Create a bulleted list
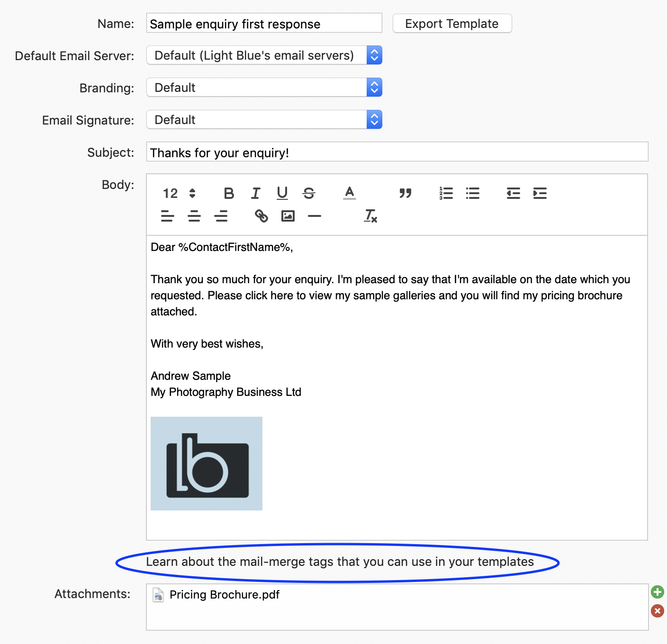The width and height of the screenshot is (667, 644). click(472, 193)
